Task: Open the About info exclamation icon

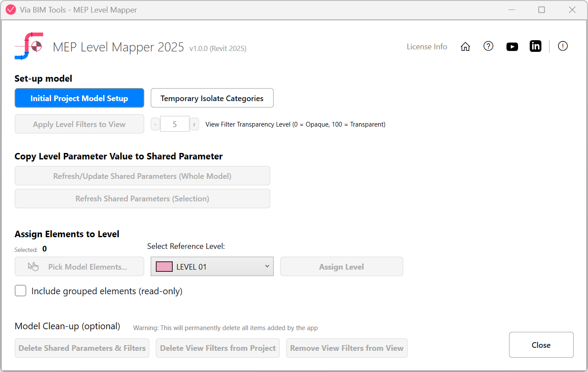Action: coord(563,46)
